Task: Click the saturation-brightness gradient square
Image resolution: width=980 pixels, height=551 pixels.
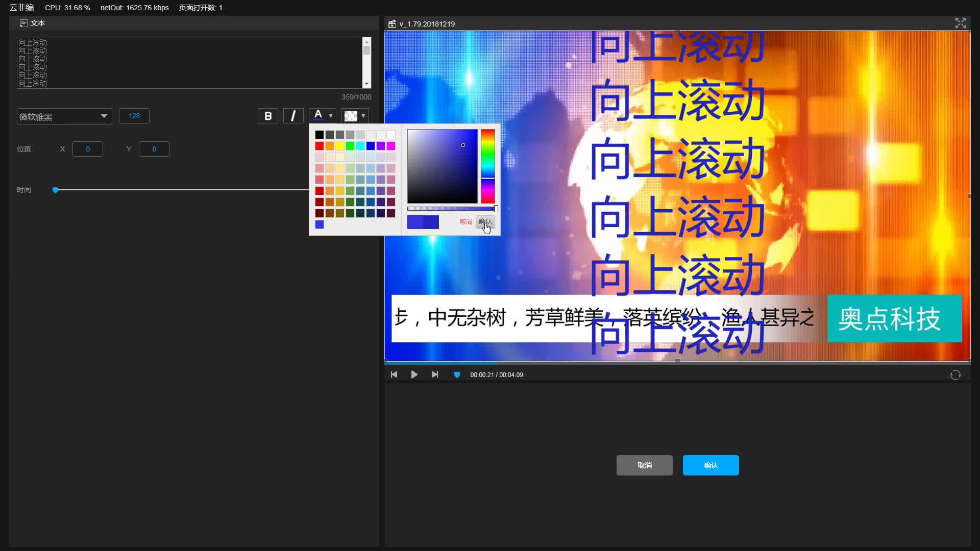Action: (443, 166)
